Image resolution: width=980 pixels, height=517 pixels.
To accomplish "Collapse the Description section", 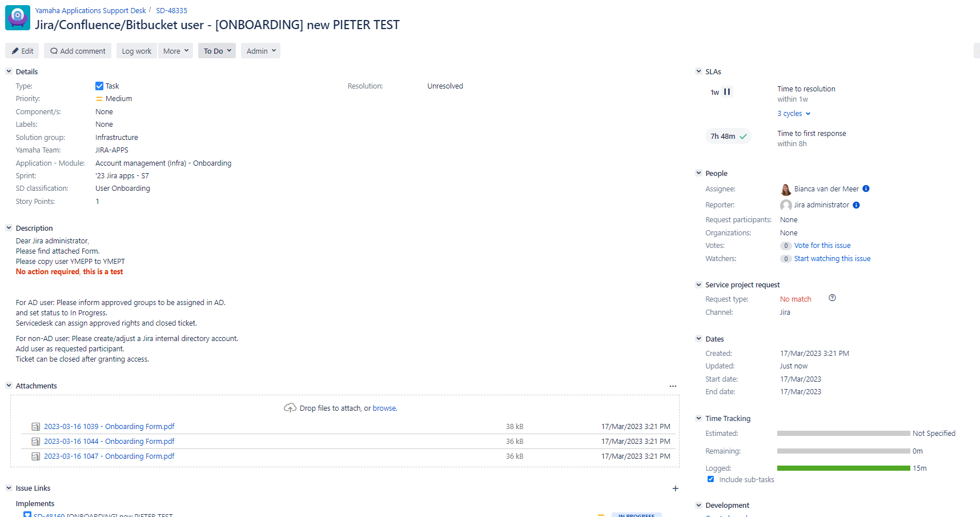I will coord(9,228).
